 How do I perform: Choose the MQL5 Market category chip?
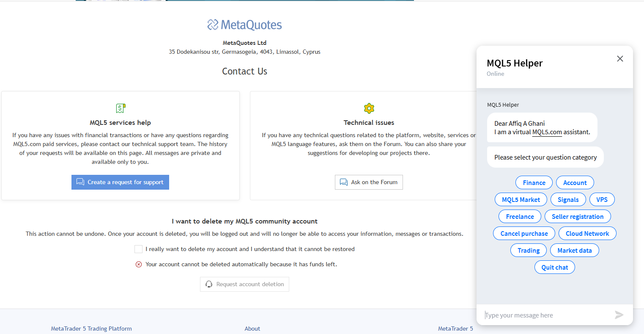click(x=521, y=199)
